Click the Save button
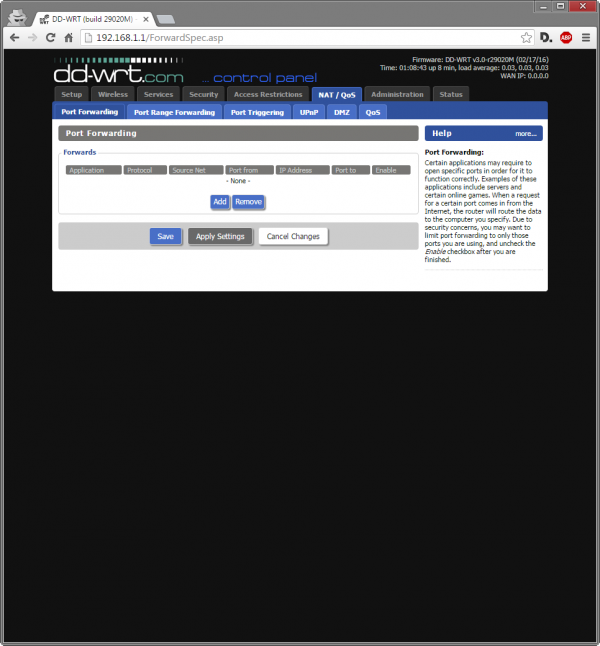 [x=165, y=236]
